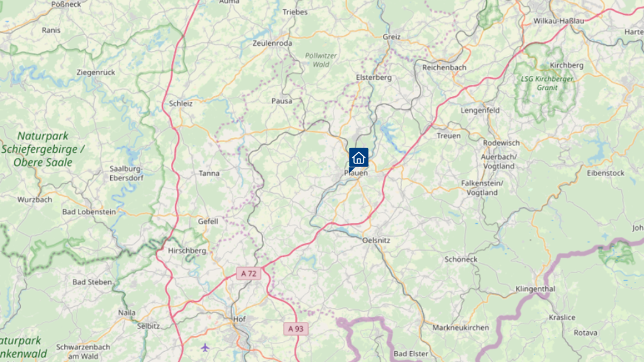Click the LSG Kirchberger Granit label

coord(547,84)
